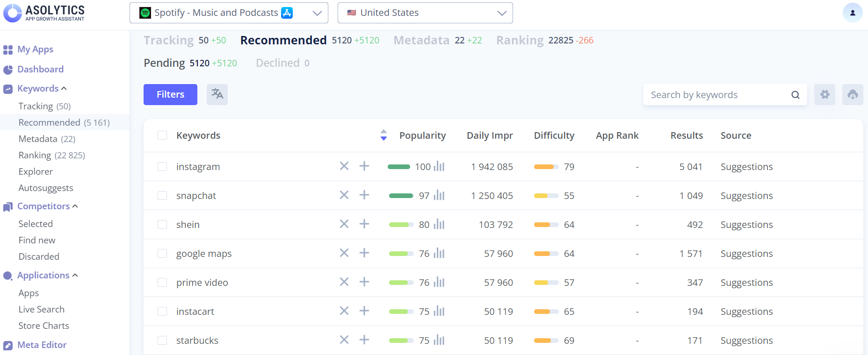868x355 pixels.
Task: Sort by Popularity arrow toggle
Action: click(x=383, y=135)
